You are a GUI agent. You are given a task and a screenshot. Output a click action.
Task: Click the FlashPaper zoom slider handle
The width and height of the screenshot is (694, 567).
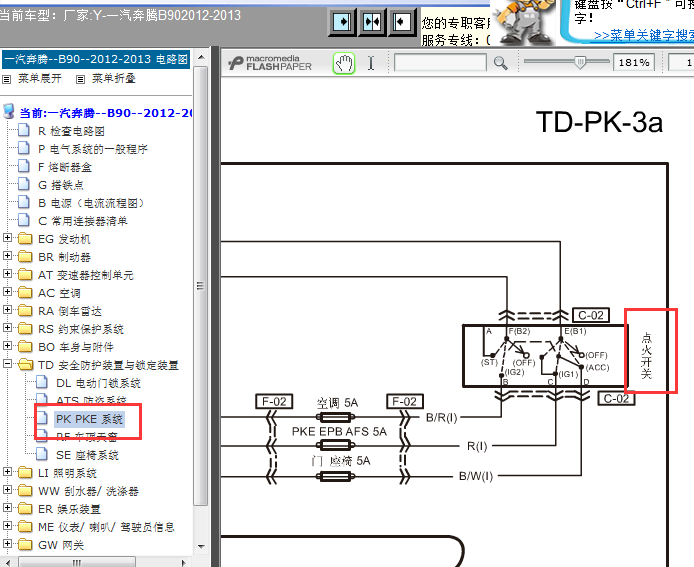pos(580,62)
